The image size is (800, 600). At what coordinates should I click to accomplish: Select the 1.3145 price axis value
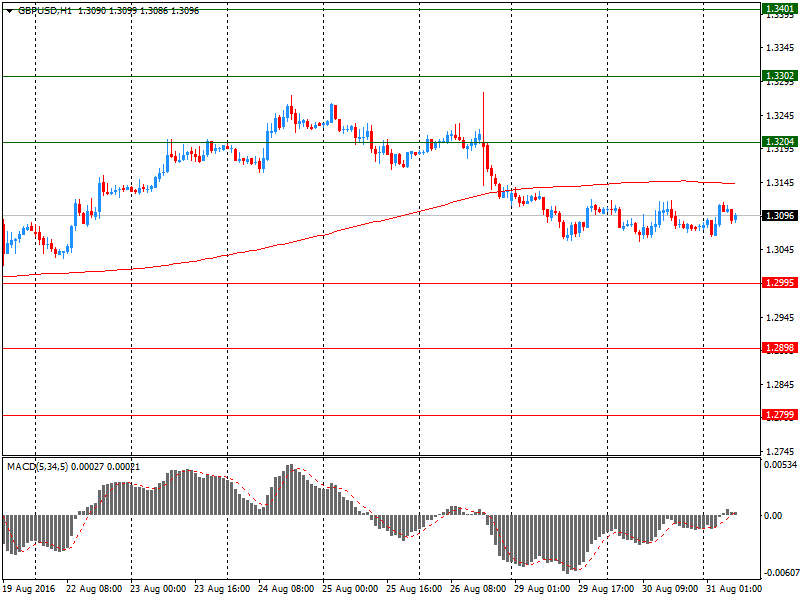click(x=780, y=182)
